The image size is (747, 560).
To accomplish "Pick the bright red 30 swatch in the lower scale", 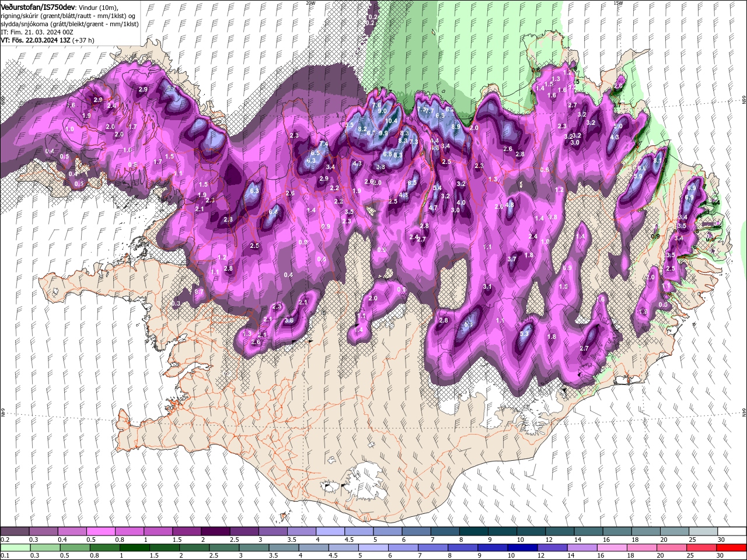I will click(x=731, y=548).
